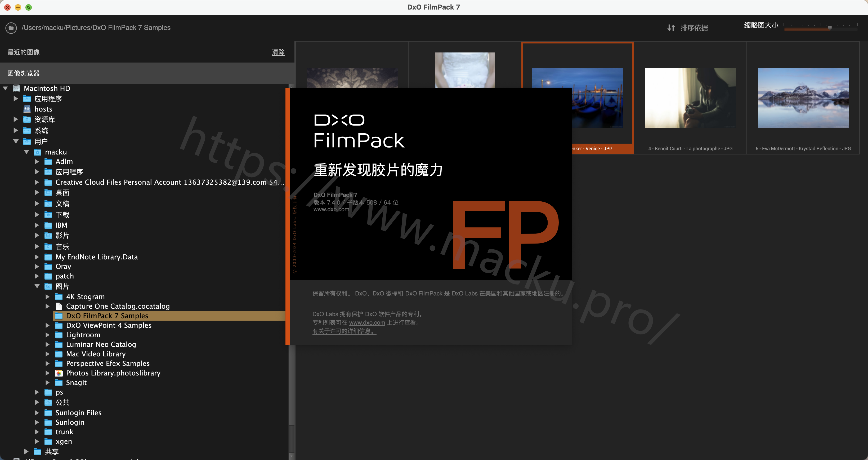The height and width of the screenshot is (460, 868).
Task: Collapse the Macintosh HD tree node
Action: click(x=5, y=88)
